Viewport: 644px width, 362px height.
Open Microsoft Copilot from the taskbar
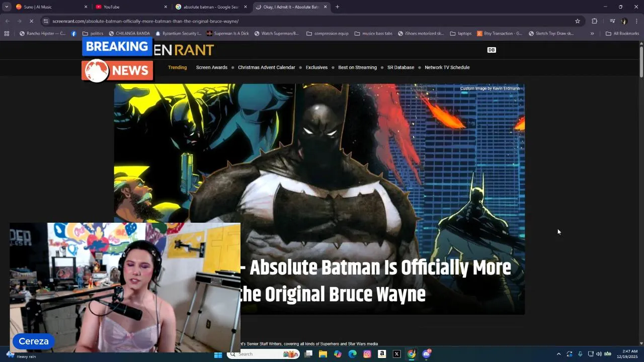(338, 354)
